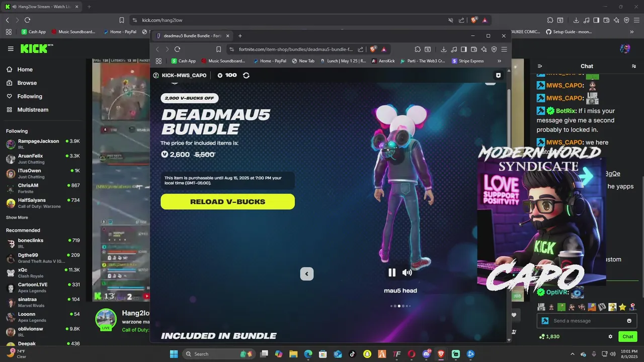Viewport: 644px width, 362px height.
Task: Reload the fortnite.com page
Action: pyautogui.click(x=177, y=49)
